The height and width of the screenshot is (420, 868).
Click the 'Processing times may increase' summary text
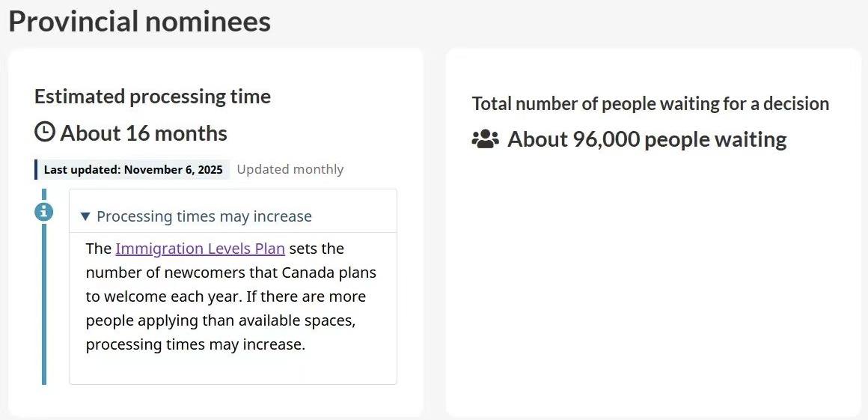pos(204,216)
